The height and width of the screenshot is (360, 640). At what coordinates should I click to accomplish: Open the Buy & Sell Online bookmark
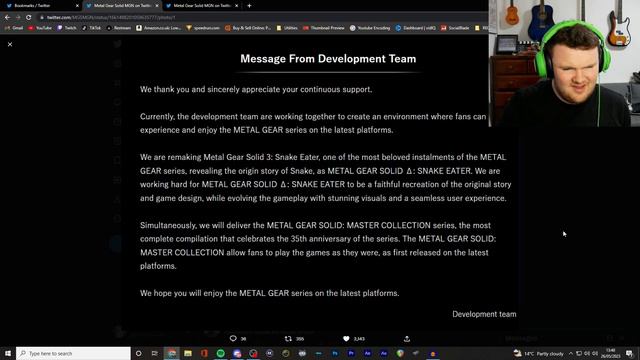point(248,28)
